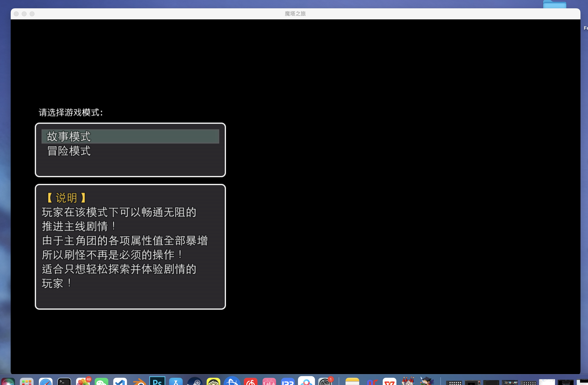Open the pink Bilibili icon in dock
The image size is (588, 385).
(x=269, y=382)
